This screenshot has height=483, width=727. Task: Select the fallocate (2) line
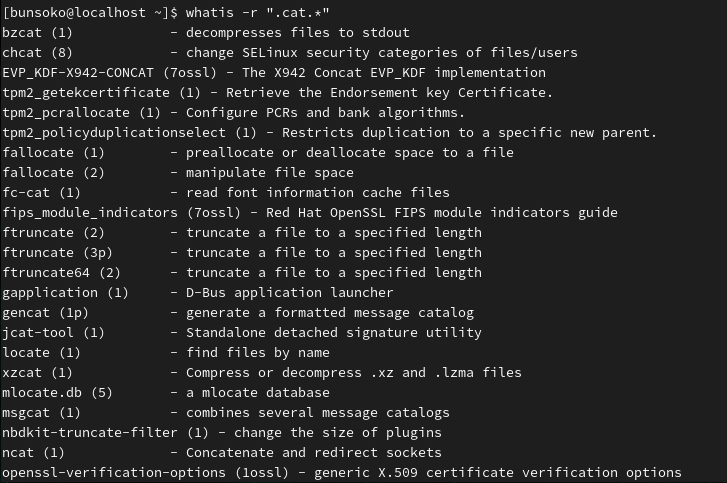178,173
